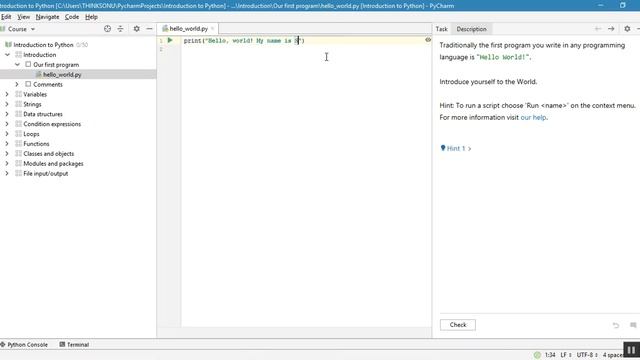Expand the Variables lesson
This screenshot has width=640, height=360.
(7, 94)
